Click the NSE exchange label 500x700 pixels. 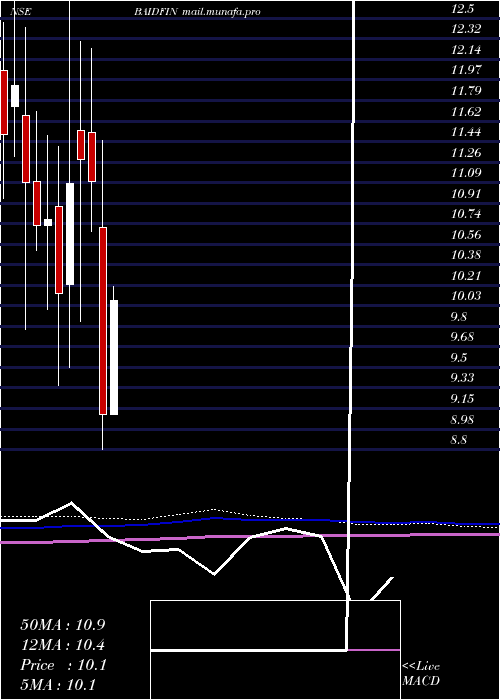[x=21, y=12]
